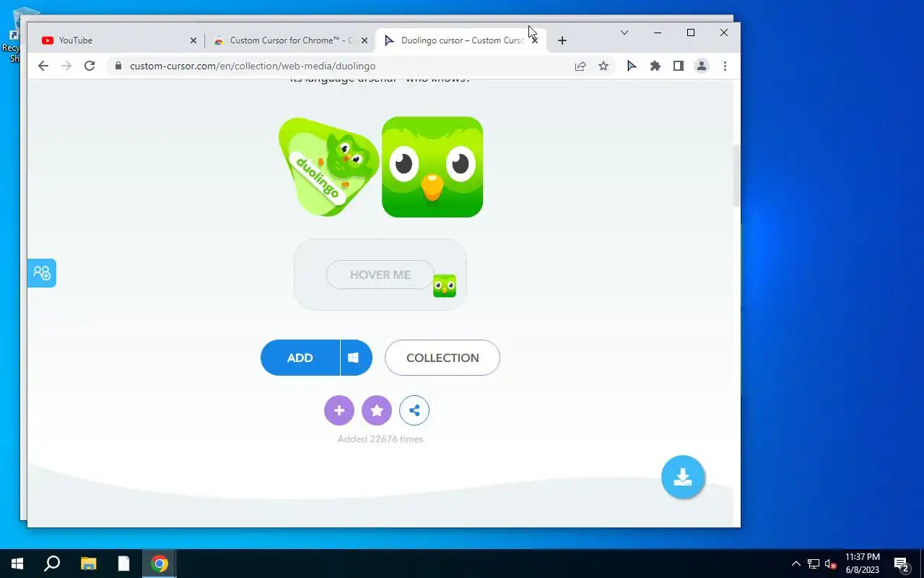Open the Windows Start menu
This screenshot has height=578, width=924.
pos(17,564)
